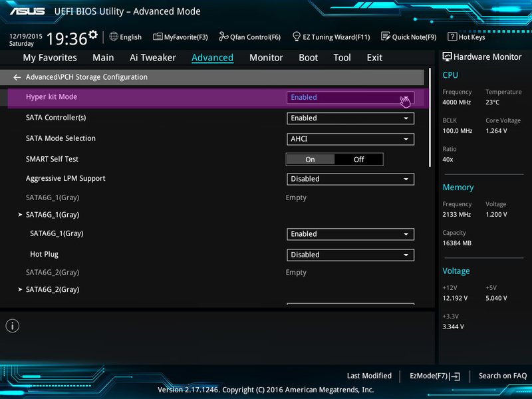Open the SATA6G_1(Gray) Enabled dropdown
Screen dimensions: 532x399
point(350,234)
